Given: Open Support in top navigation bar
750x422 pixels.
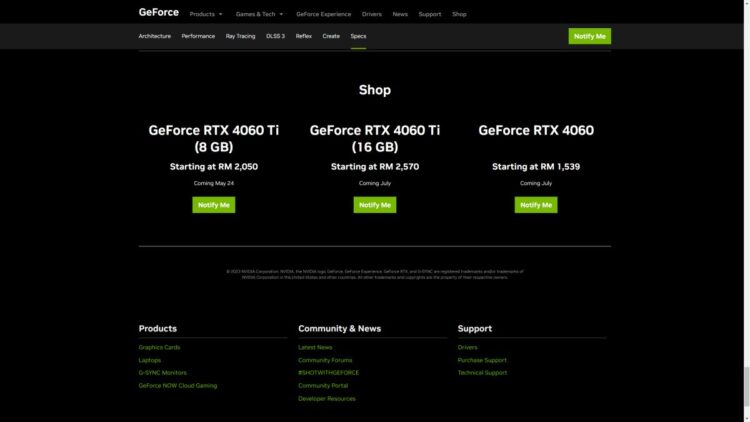Looking at the screenshot, I should pyautogui.click(x=430, y=14).
